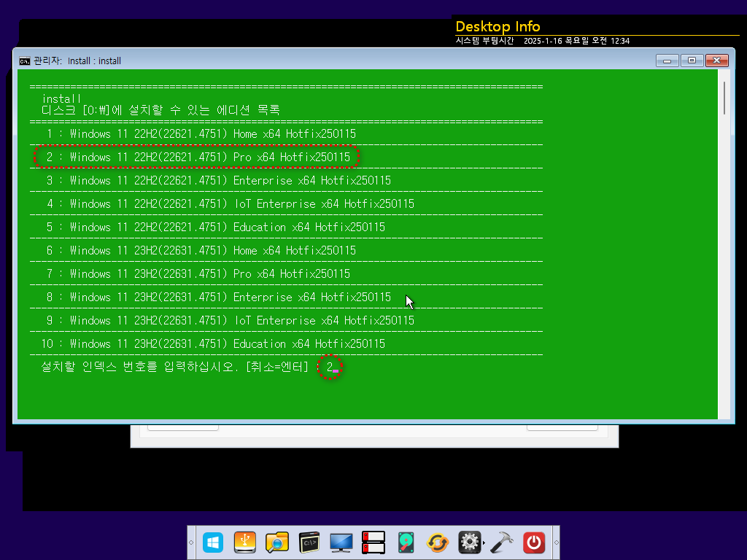The image size is (747, 560).
Task: Open the blue monitor icon in the dock
Action: tap(341, 542)
